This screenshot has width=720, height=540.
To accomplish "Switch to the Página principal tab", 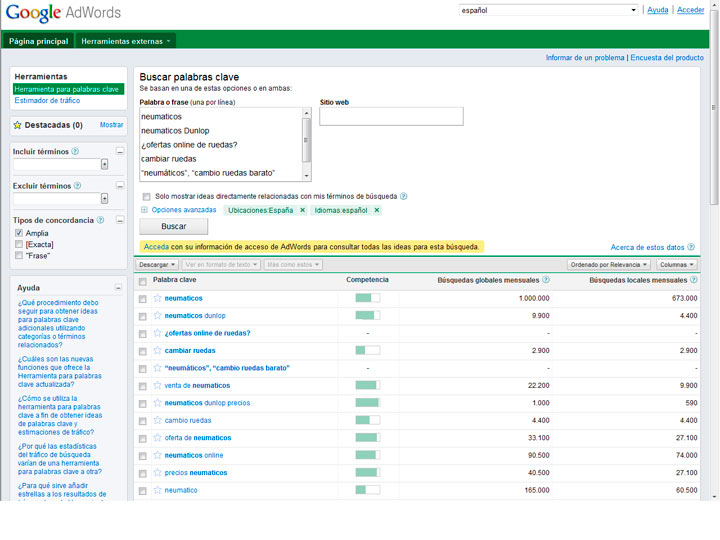I will (39, 41).
